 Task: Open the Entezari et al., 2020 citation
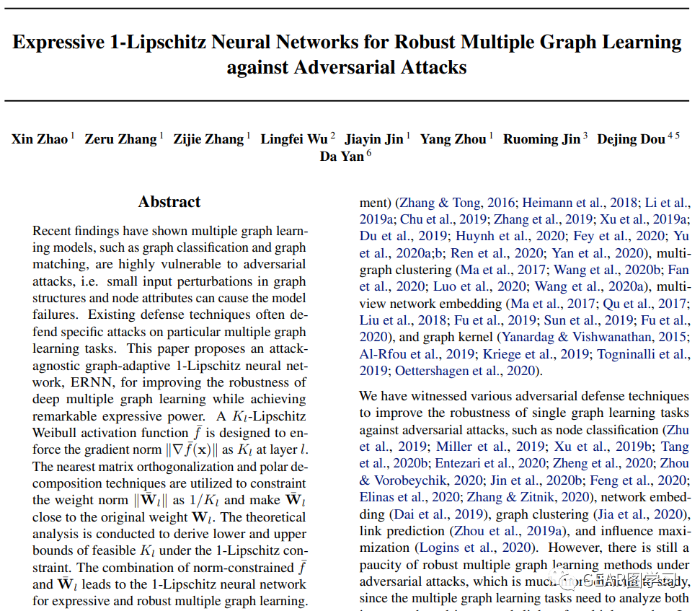[x=491, y=464]
